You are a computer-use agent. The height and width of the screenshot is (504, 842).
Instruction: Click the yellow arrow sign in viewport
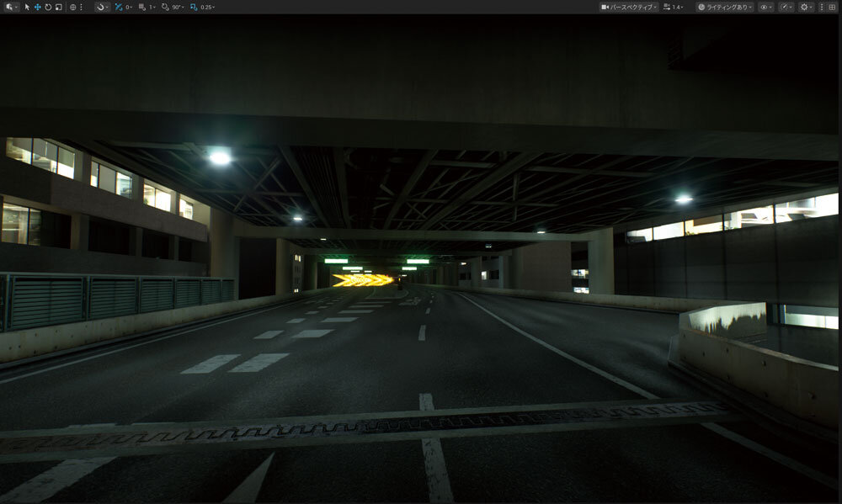pos(363,279)
